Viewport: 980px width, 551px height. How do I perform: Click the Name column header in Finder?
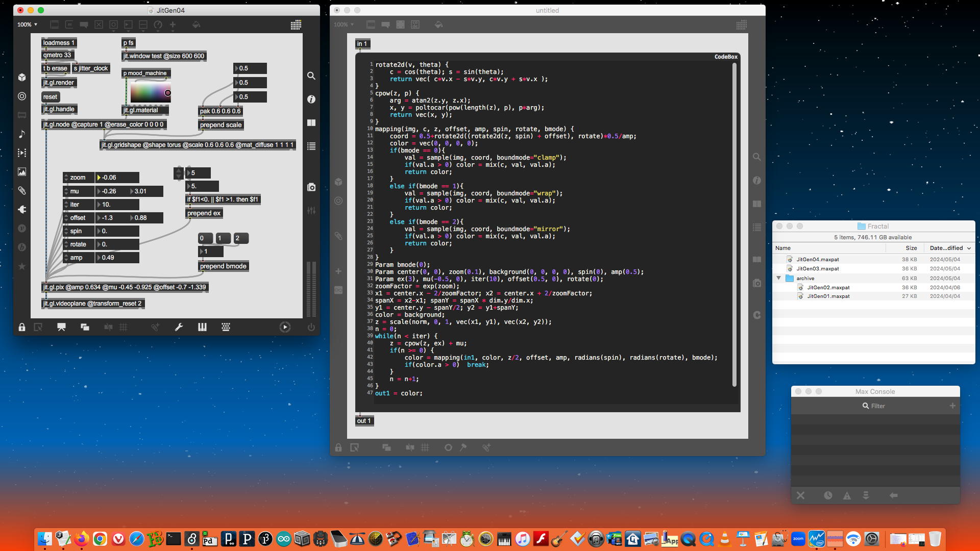(x=783, y=248)
